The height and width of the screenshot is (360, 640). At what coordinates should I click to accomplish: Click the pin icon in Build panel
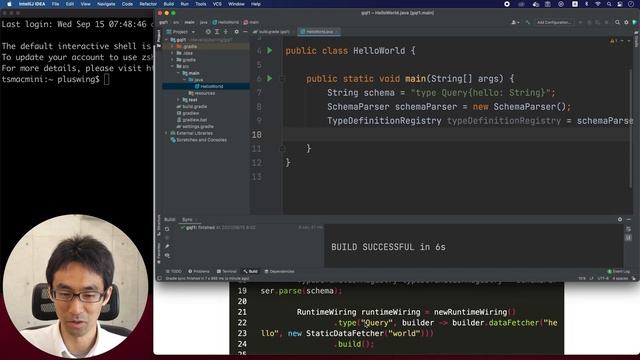(167, 247)
